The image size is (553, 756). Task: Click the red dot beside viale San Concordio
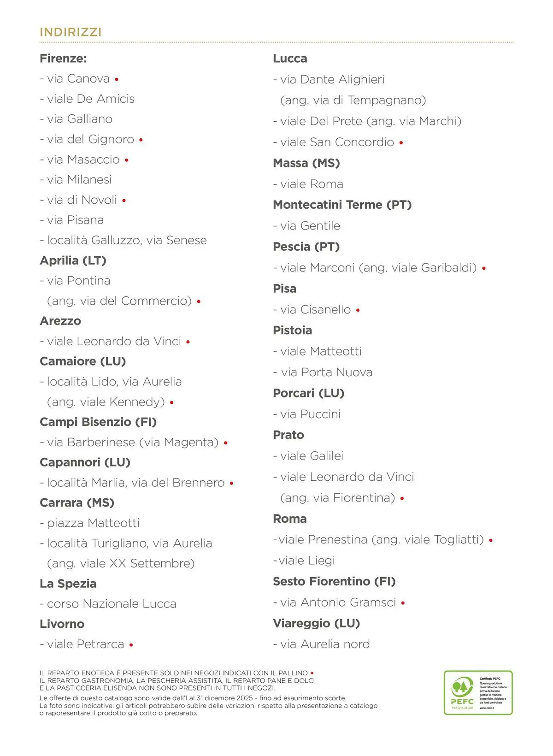(401, 143)
